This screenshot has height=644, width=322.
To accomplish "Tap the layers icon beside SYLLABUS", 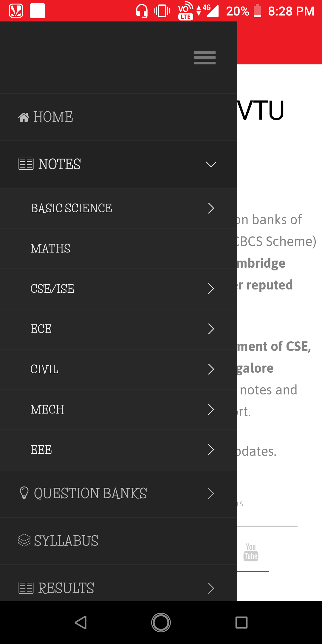I will pos(24,540).
